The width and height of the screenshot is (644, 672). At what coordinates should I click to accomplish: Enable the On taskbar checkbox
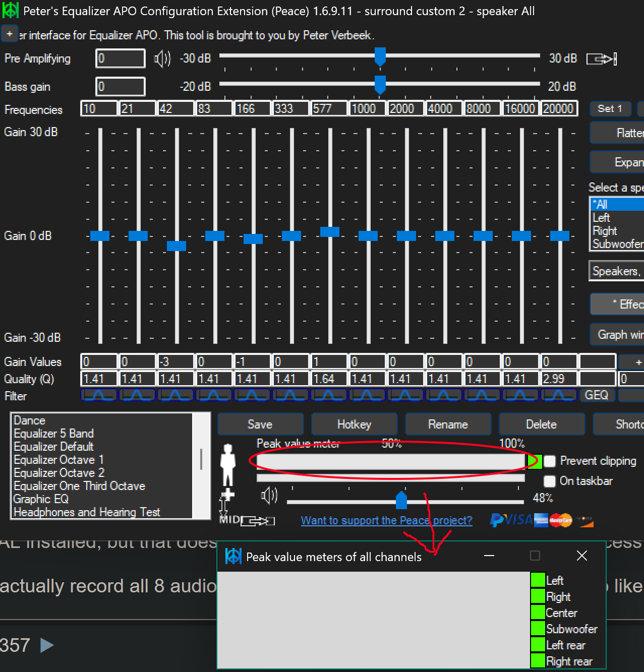point(550,481)
